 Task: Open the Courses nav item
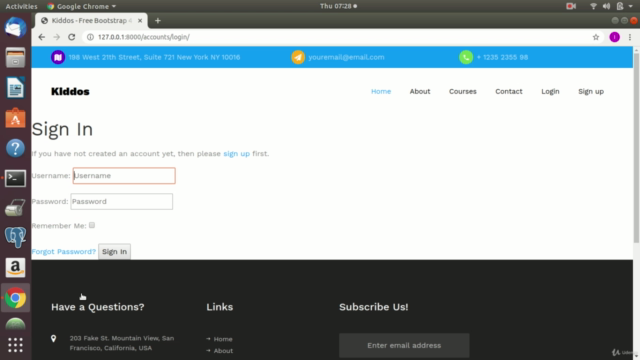[x=462, y=91]
